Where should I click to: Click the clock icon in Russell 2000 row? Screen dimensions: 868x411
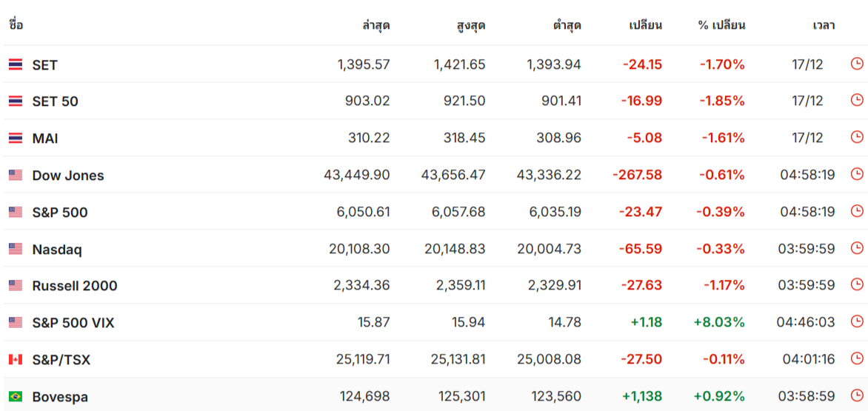tap(856, 285)
